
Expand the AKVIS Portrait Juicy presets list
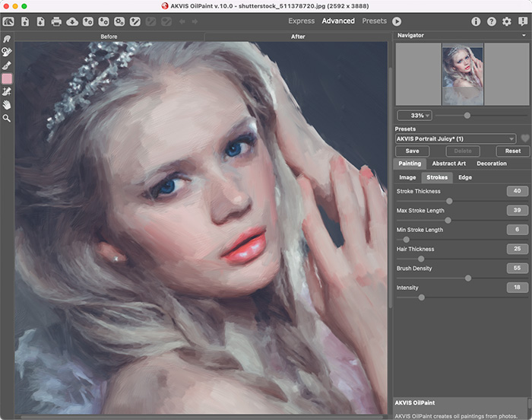click(512, 138)
